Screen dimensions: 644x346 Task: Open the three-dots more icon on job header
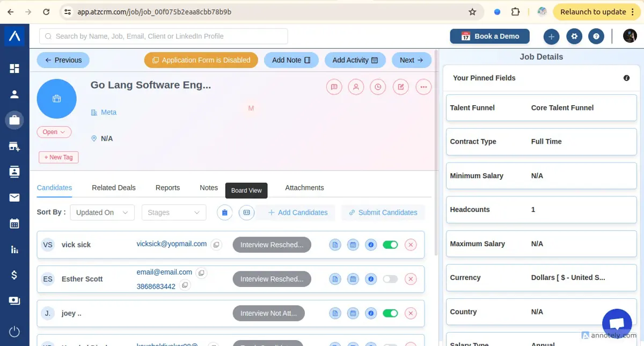point(423,87)
